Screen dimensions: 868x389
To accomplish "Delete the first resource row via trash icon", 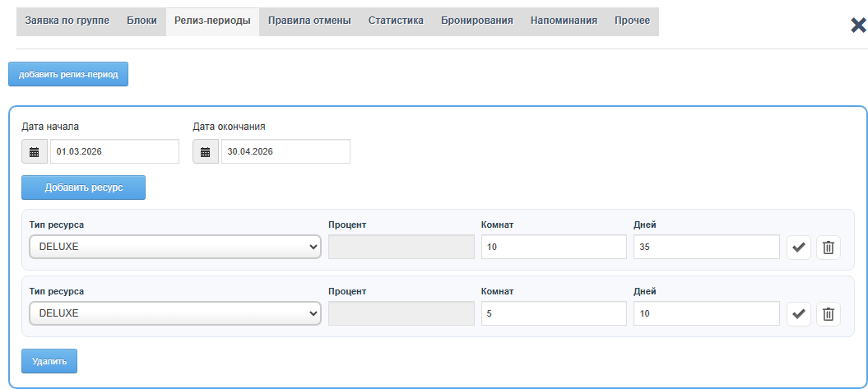I will coord(829,247).
